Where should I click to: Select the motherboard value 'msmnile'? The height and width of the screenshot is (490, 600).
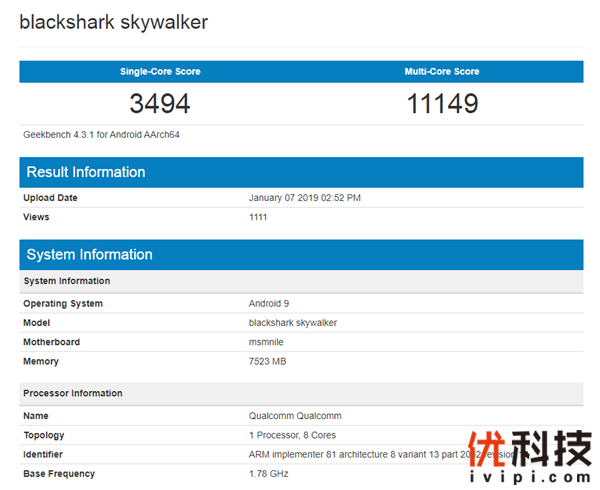point(266,342)
